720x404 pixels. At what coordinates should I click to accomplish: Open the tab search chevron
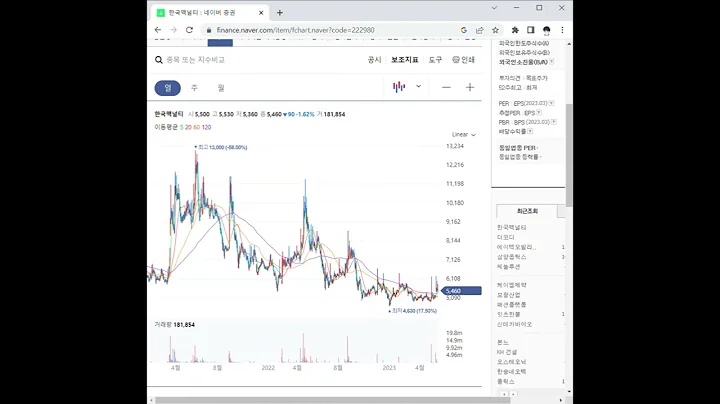(494, 8)
